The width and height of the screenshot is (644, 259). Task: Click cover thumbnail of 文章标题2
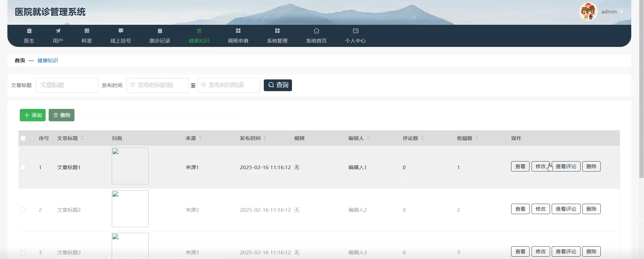click(130, 209)
